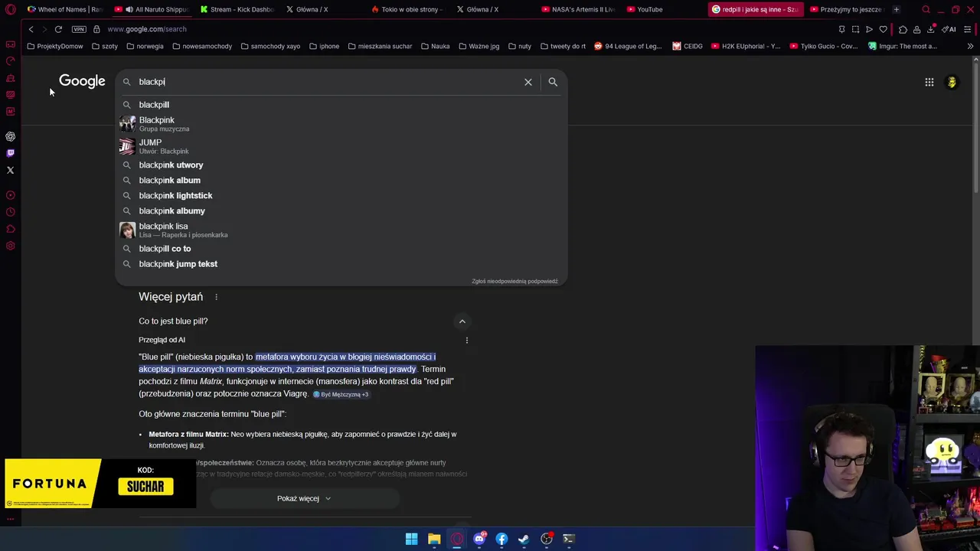Screen dimensions: 980x551
Task: Open the AI assistant toolbar button
Action: [x=949, y=29]
